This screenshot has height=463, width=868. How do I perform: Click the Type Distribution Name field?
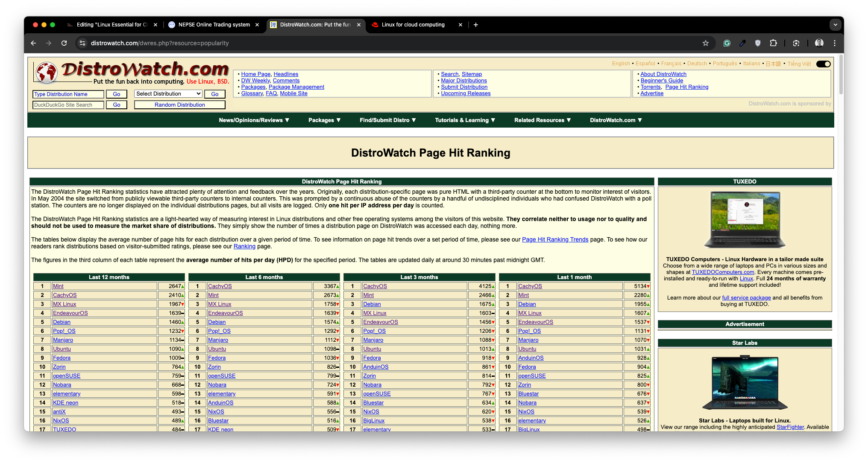pyautogui.click(x=68, y=94)
